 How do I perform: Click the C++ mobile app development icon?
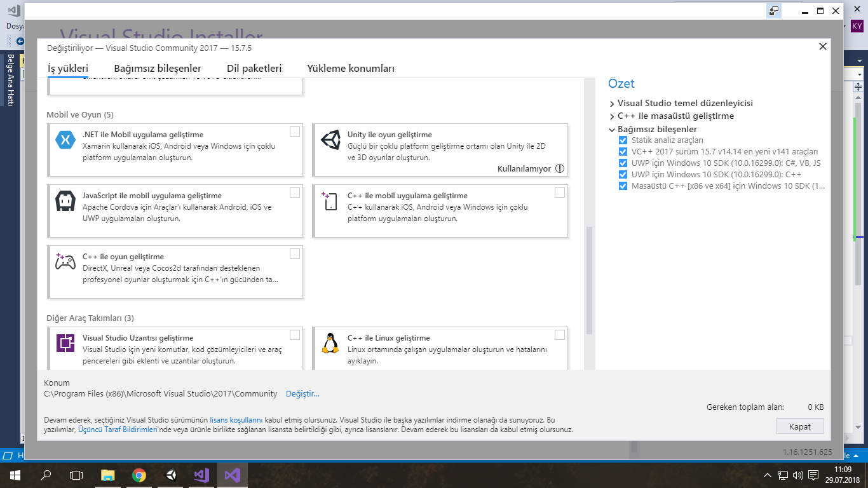[x=330, y=201]
